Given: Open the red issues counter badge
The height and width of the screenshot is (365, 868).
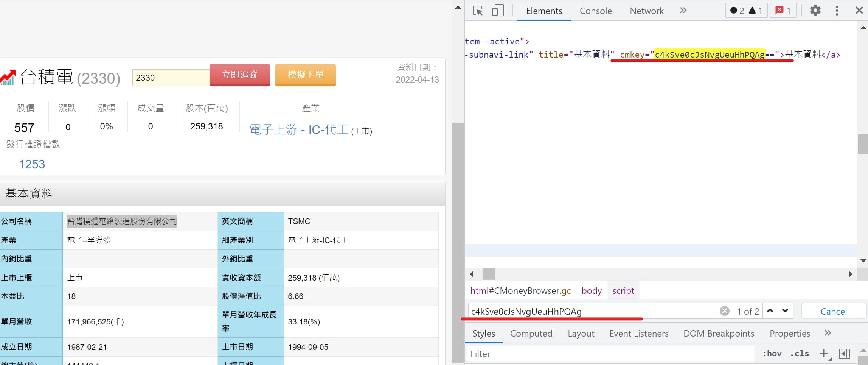Looking at the screenshot, I should [x=783, y=10].
